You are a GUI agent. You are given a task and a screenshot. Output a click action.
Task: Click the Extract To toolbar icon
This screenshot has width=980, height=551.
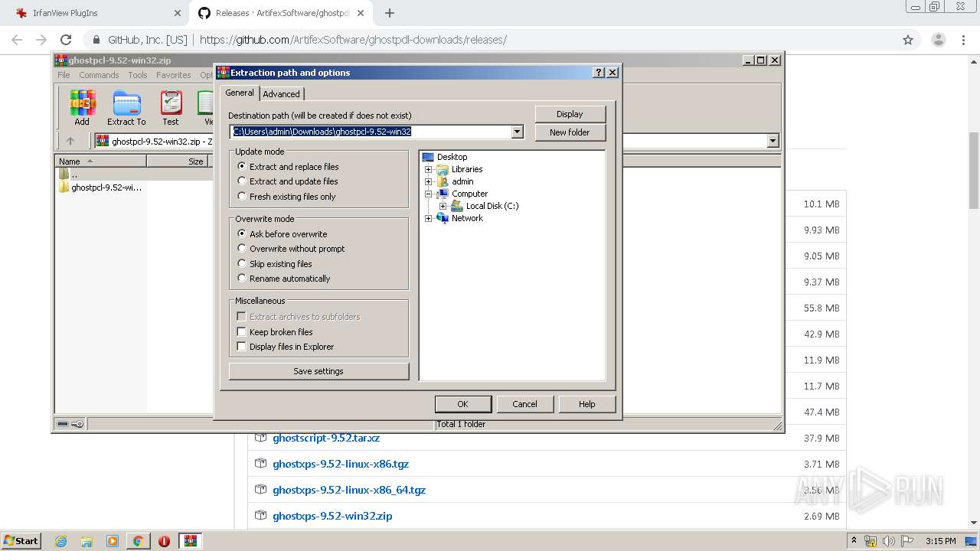coord(126,108)
